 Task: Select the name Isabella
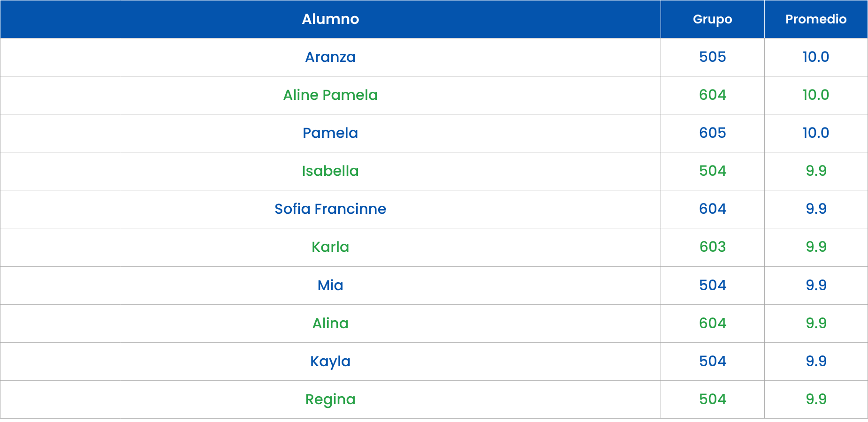pos(330,171)
